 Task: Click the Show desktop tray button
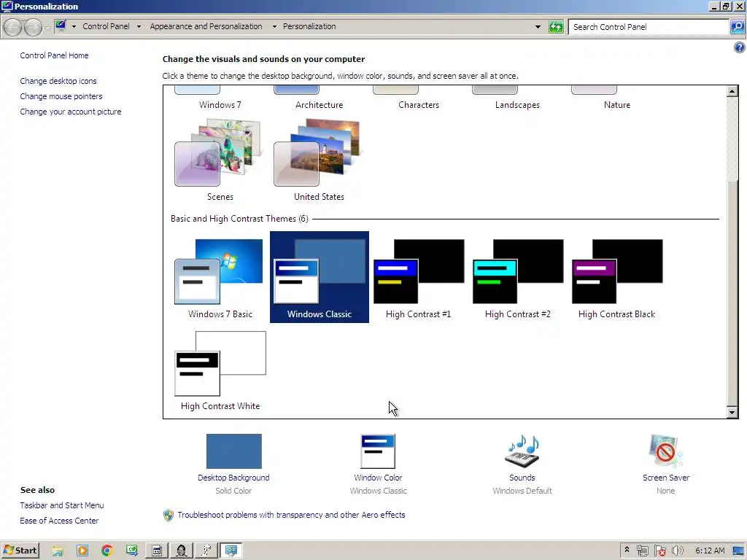(738, 551)
